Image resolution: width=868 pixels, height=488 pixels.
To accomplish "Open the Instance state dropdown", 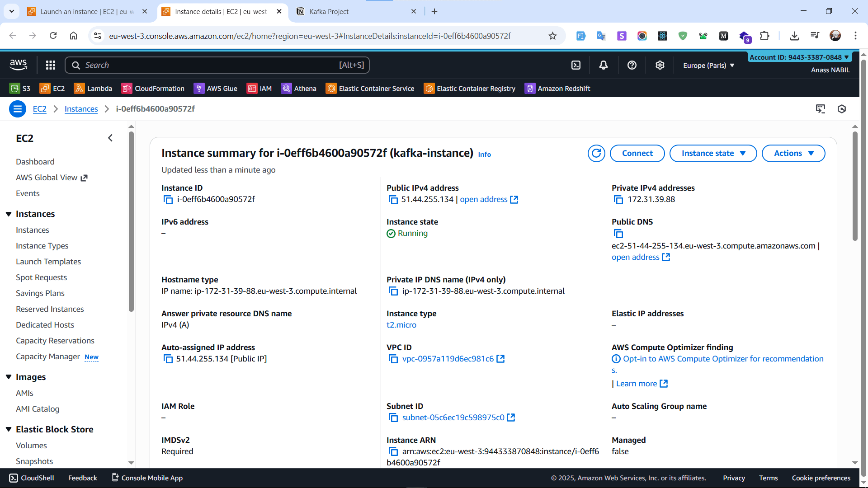I will pyautogui.click(x=713, y=153).
